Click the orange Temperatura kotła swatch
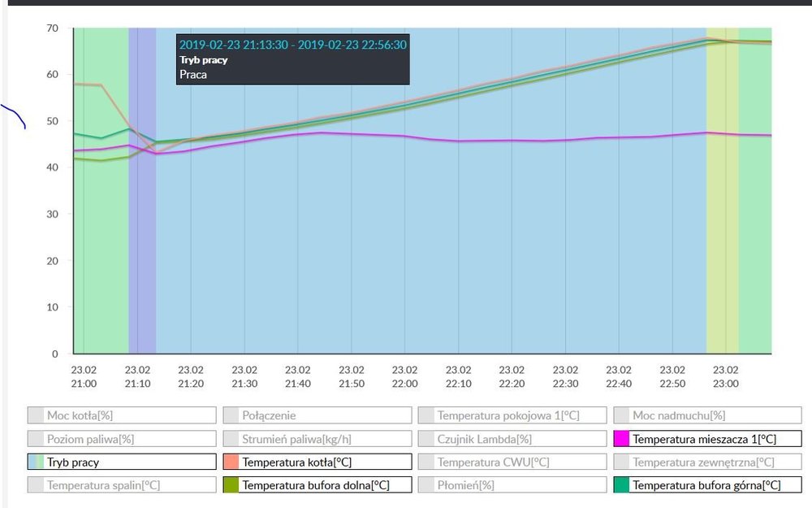The height and width of the screenshot is (508, 812). coord(231,462)
